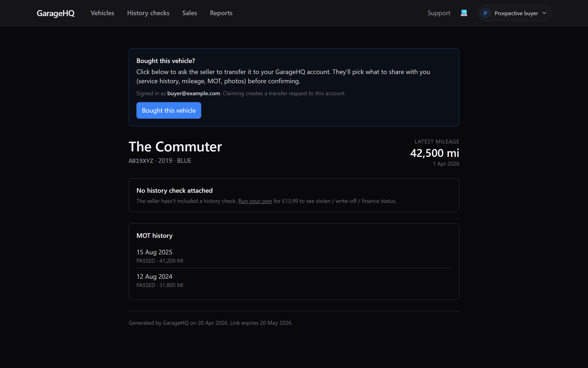Click the LATEST MILEAGE label
Image resolution: width=588 pixels, height=368 pixels.
[437, 142]
